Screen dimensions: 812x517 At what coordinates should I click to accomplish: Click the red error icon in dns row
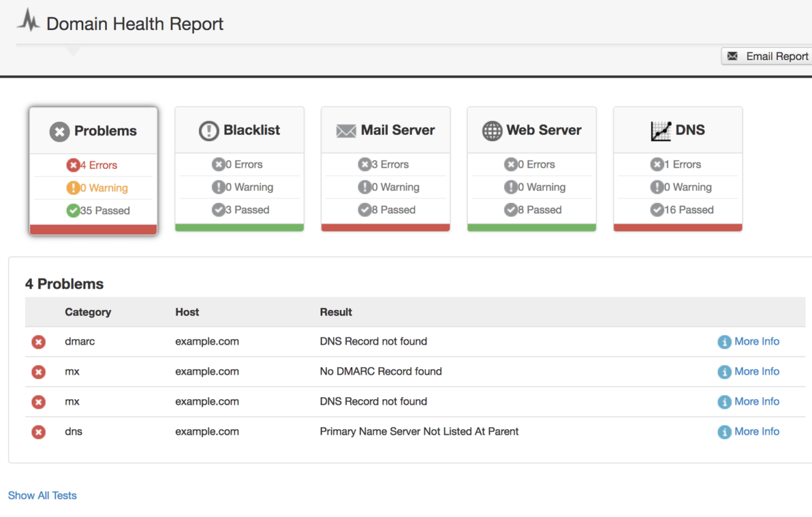point(39,432)
